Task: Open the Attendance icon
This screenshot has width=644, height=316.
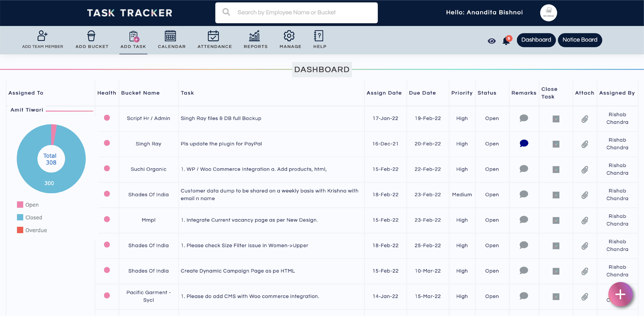Action: [213, 36]
